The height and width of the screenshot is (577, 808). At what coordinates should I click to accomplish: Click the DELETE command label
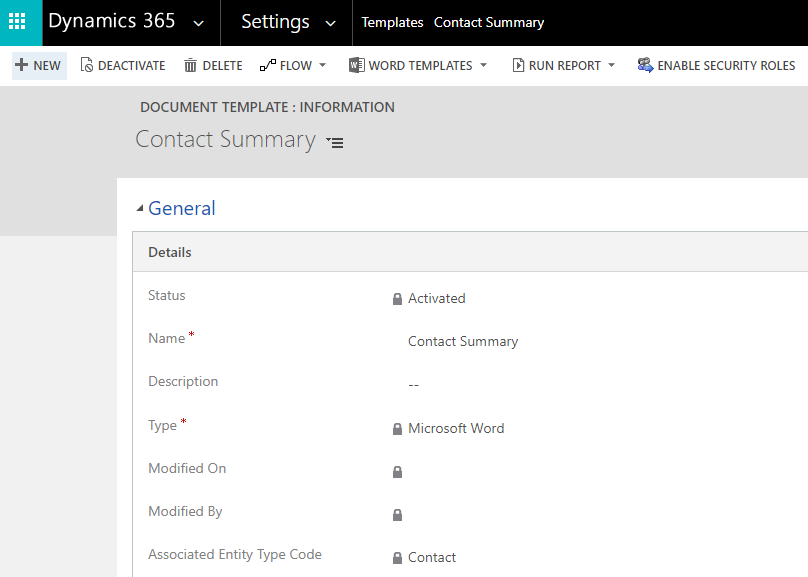tap(223, 66)
